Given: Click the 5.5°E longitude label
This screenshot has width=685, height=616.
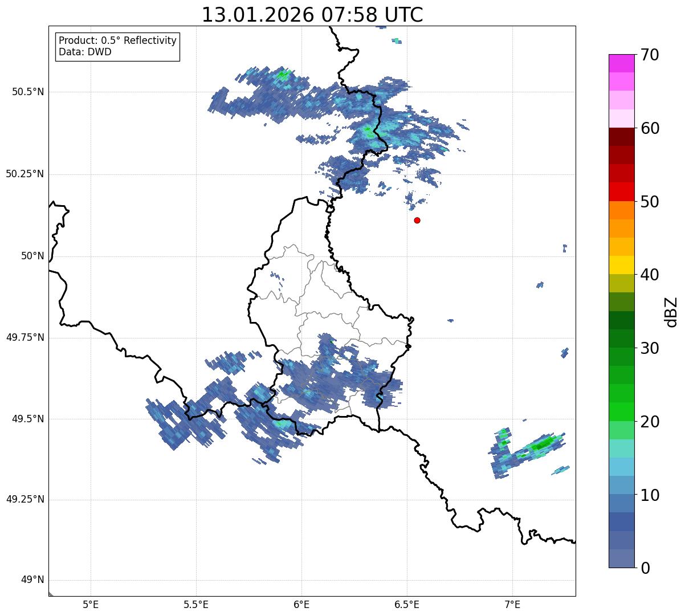Looking at the screenshot, I should (196, 605).
